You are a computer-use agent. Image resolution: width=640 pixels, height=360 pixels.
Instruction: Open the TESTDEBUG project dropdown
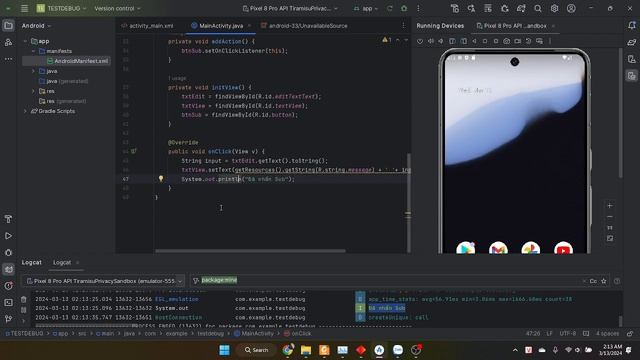click(x=61, y=8)
